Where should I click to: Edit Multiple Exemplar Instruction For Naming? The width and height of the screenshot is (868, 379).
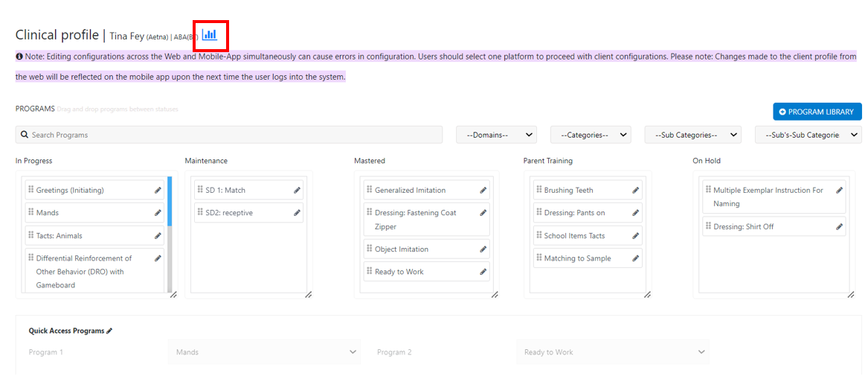coord(839,191)
